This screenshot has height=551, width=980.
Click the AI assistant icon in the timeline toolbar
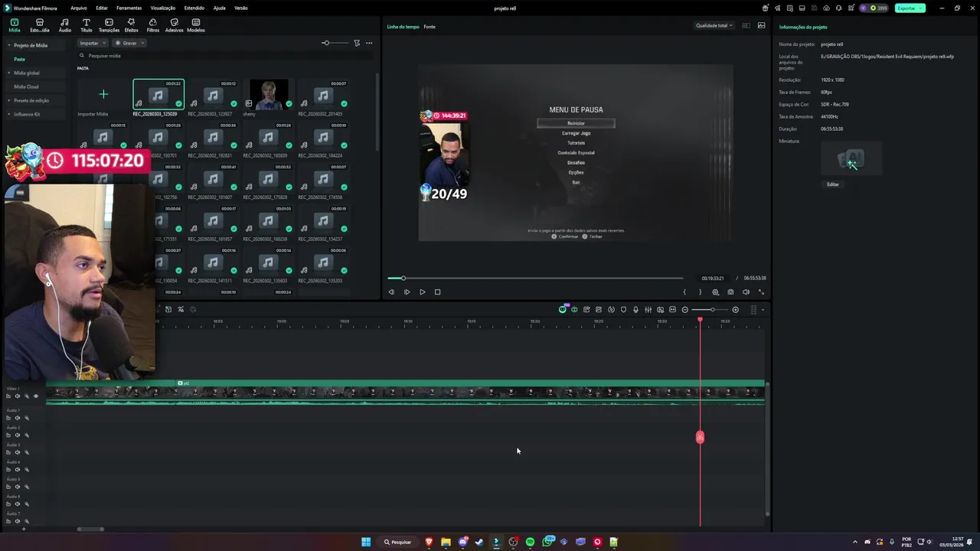point(562,309)
